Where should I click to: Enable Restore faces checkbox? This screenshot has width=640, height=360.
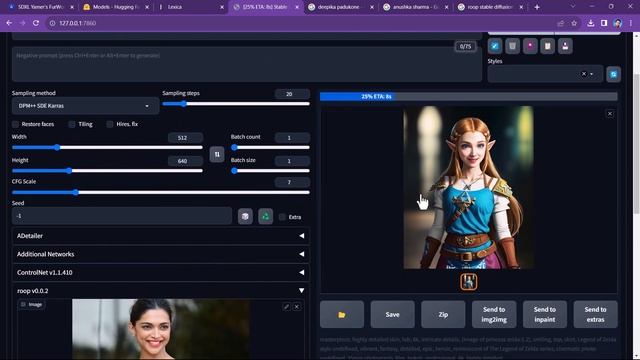[x=16, y=124]
